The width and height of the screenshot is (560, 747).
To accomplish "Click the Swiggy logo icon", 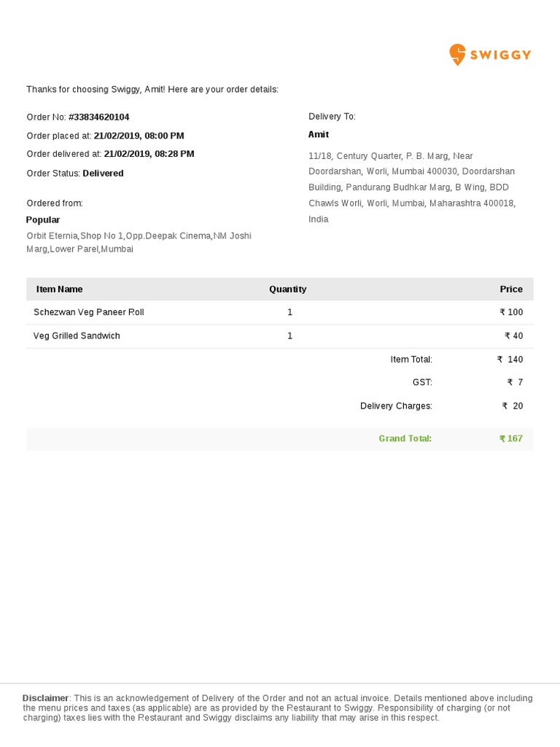I will click(x=457, y=55).
